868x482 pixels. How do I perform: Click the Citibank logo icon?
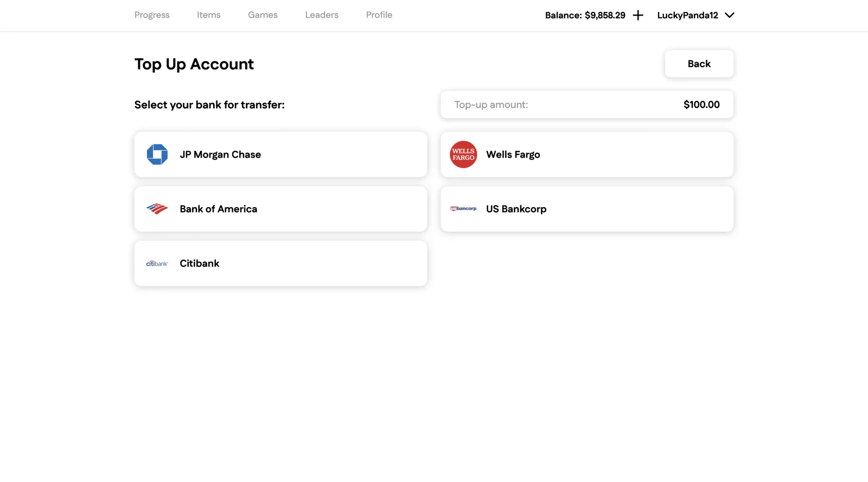click(157, 264)
